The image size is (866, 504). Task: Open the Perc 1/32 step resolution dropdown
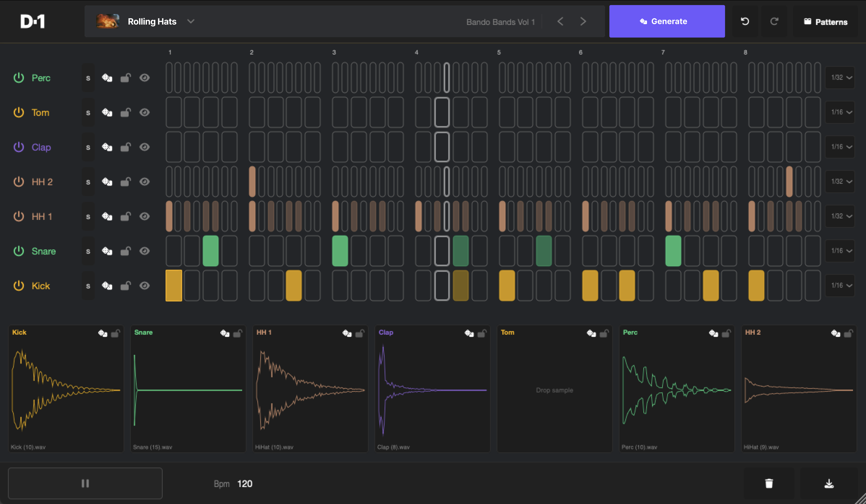[841, 78]
